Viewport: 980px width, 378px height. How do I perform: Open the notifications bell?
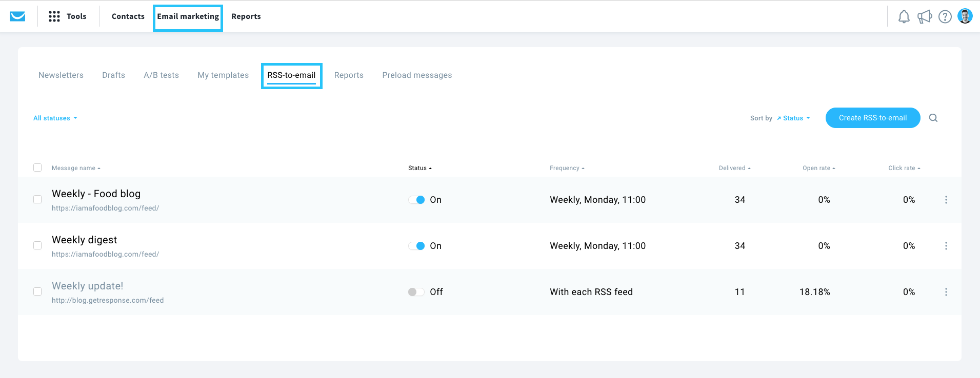pyautogui.click(x=904, y=17)
